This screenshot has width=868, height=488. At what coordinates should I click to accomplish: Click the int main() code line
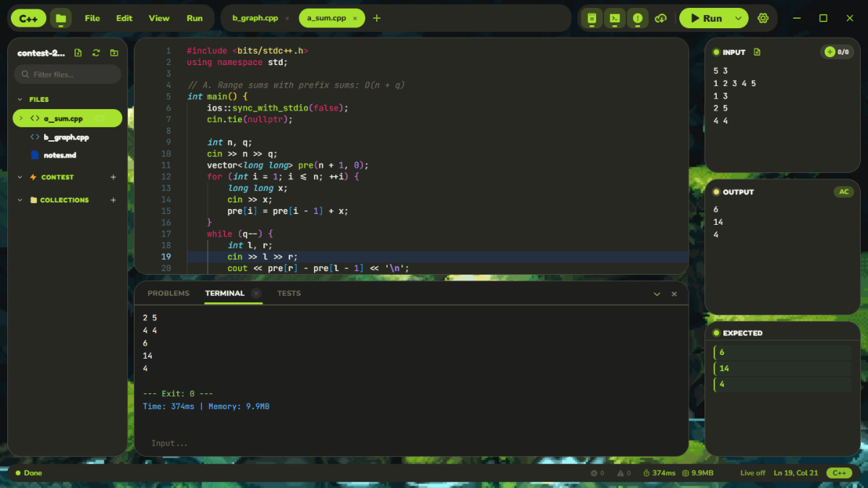point(217,97)
